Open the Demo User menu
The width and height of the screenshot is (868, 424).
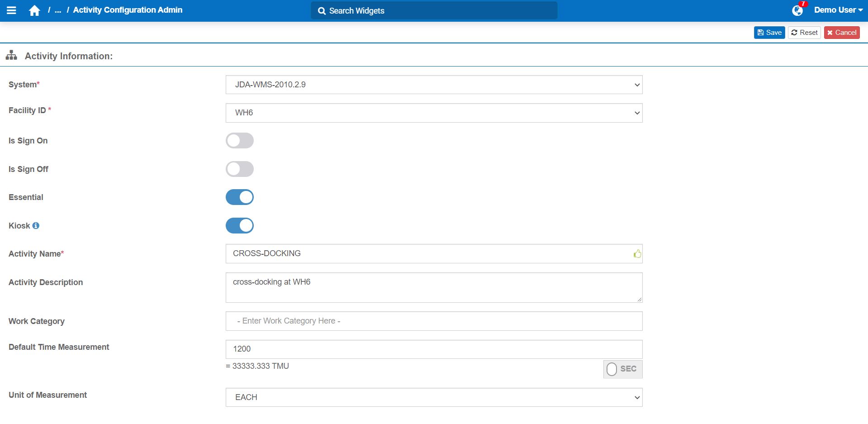point(838,10)
